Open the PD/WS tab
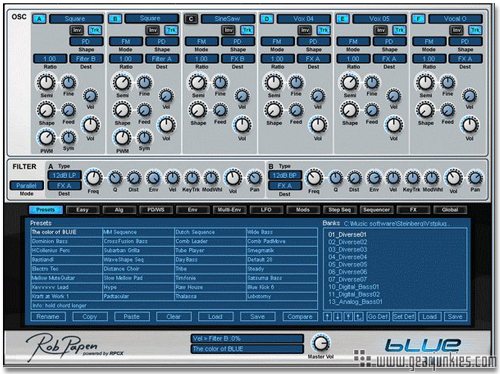500x374 pixels. click(x=156, y=210)
